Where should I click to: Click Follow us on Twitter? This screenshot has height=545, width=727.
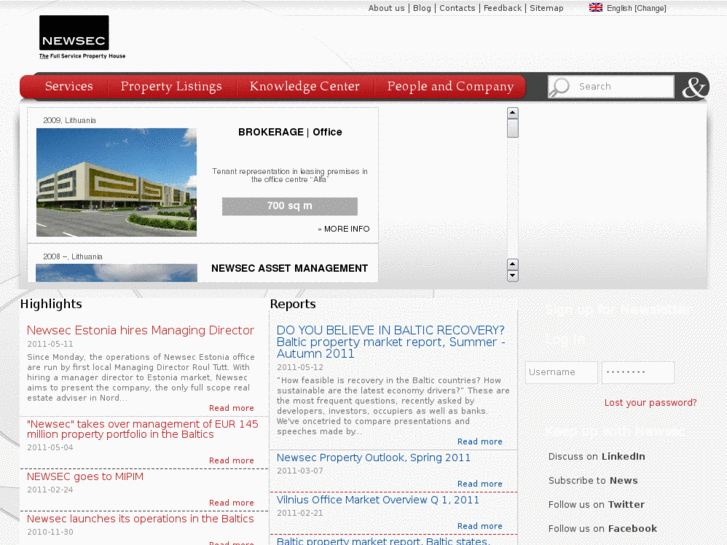(x=596, y=505)
